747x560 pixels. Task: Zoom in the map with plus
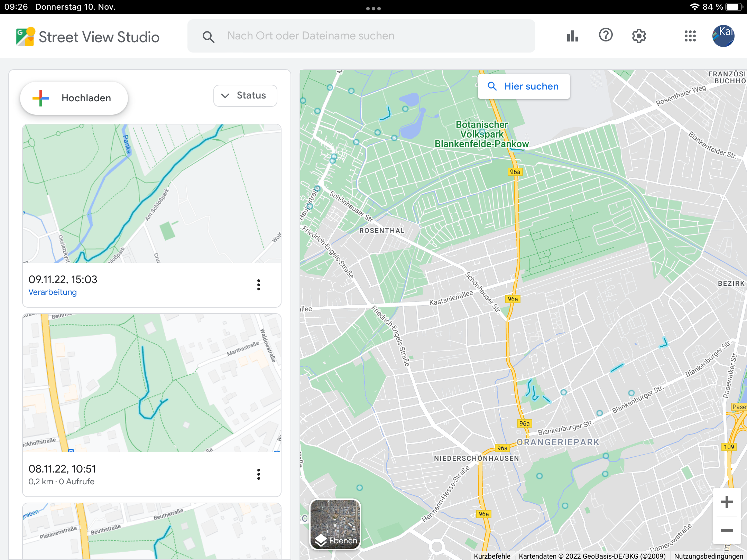(x=727, y=502)
